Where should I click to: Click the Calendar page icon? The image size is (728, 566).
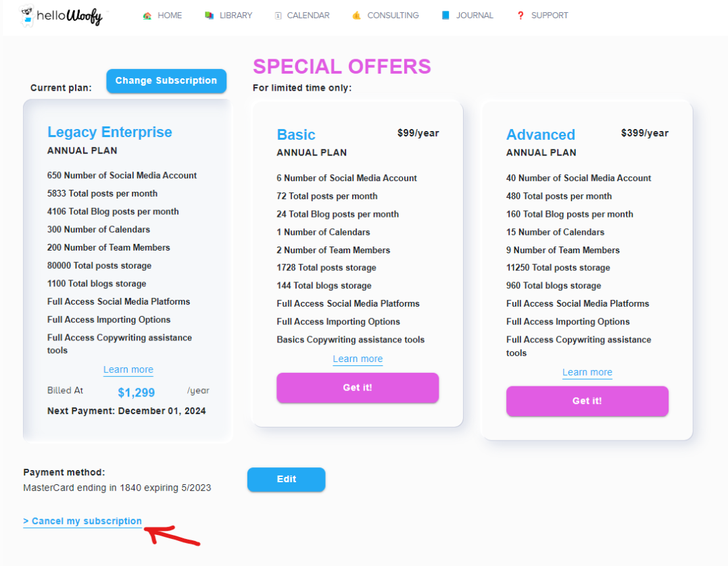[x=278, y=16]
